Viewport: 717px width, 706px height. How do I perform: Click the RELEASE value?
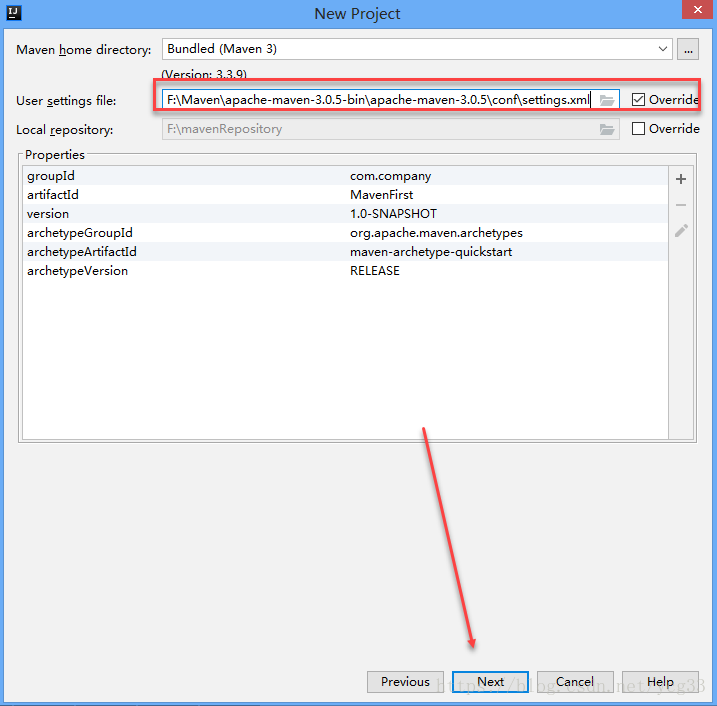(375, 271)
